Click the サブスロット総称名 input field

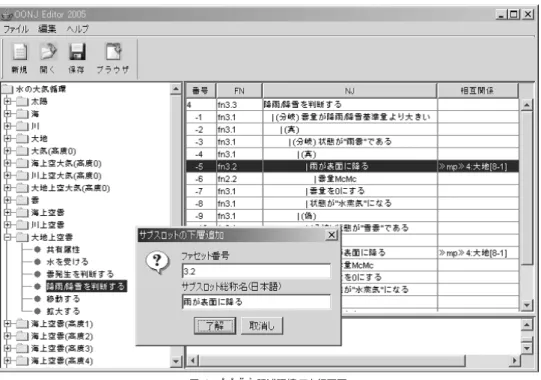256,302
